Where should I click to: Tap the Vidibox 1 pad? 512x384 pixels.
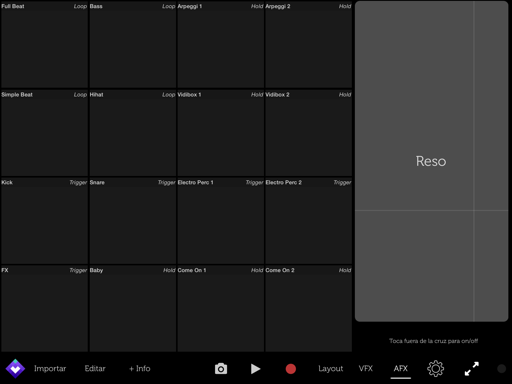pyautogui.click(x=221, y=133)
